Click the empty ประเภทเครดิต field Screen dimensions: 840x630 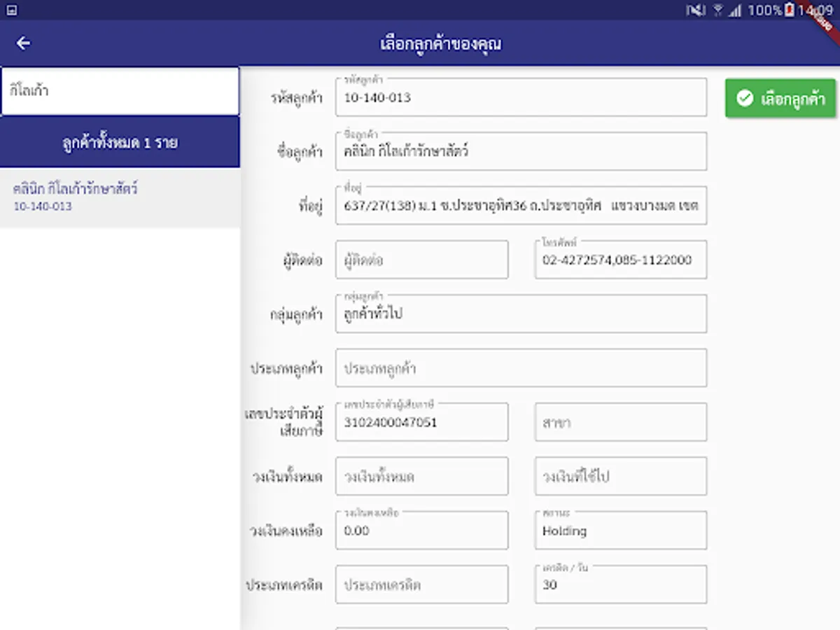pos(422,584)
